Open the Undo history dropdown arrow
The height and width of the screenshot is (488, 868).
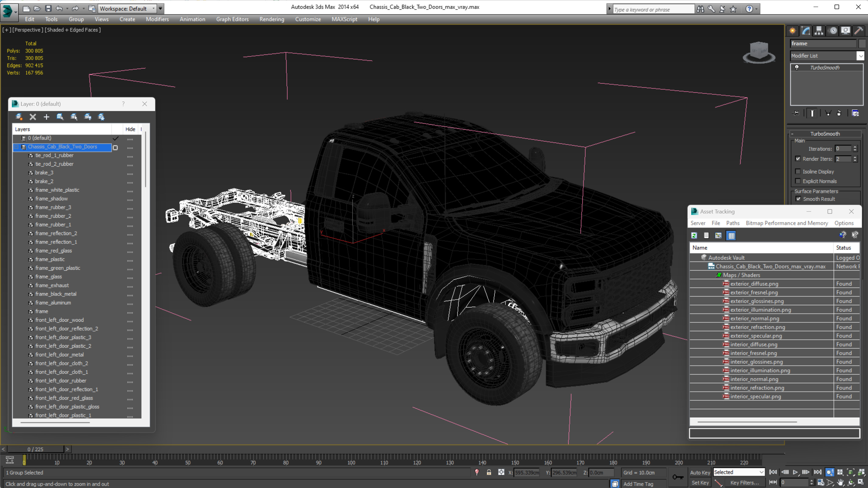pyautogui.click(x=67, y=9)
